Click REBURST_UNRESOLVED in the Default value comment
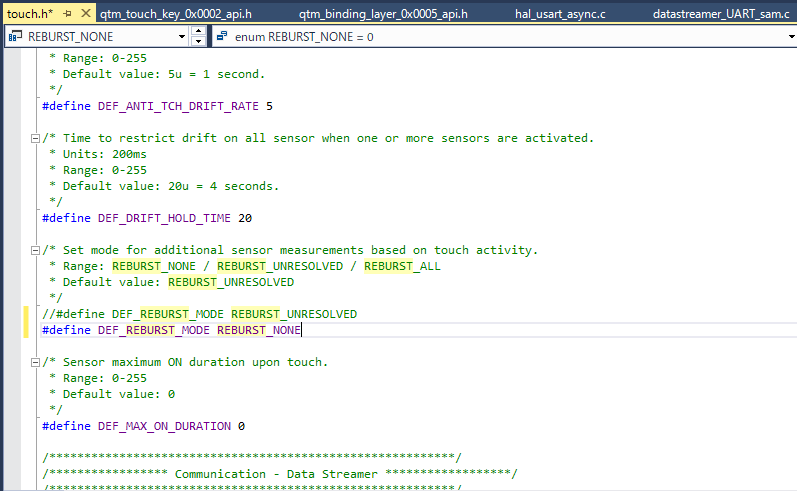The image size is (797, 491). point(231,282)
